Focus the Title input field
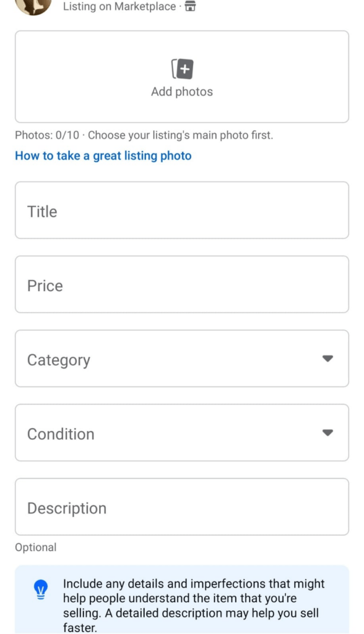The height and width of the screenshot is (634, 364). 182,211
